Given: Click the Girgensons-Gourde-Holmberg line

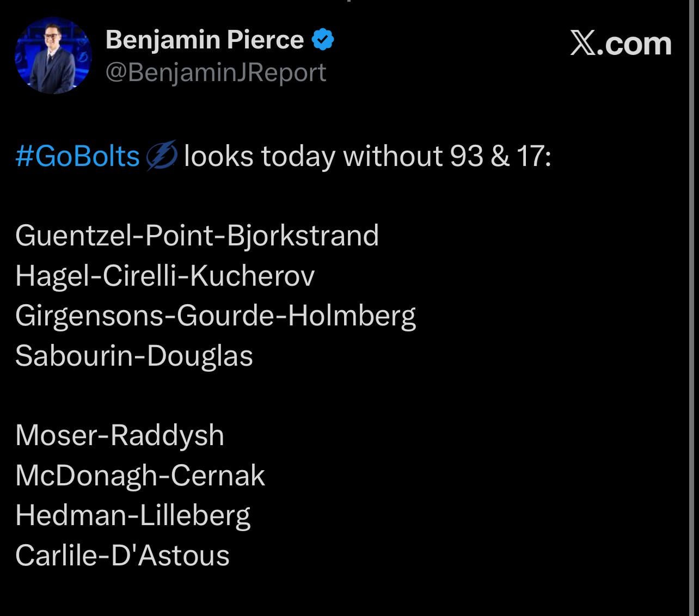Looking at the screenshot, I should coord(216,316).
